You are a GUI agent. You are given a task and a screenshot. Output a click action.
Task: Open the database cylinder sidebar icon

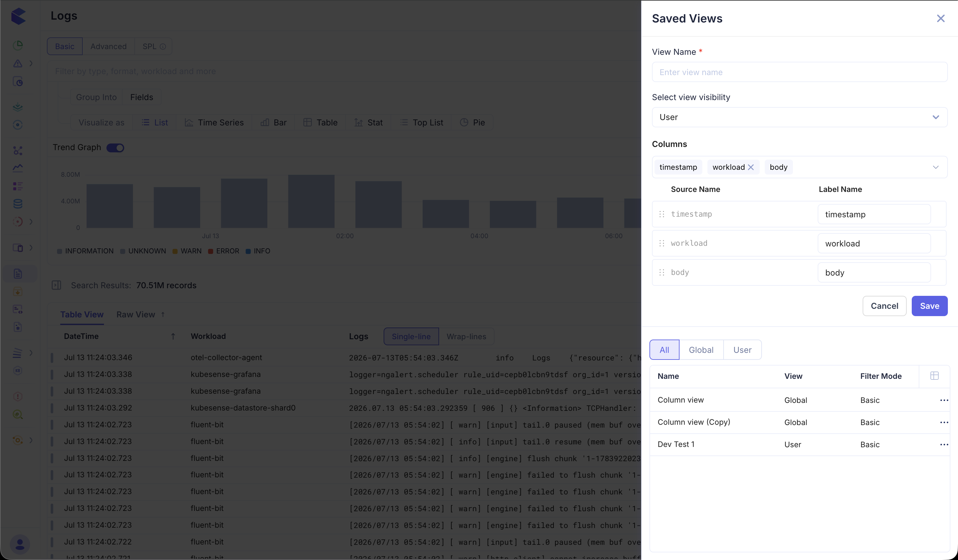(x=18, y=204)
